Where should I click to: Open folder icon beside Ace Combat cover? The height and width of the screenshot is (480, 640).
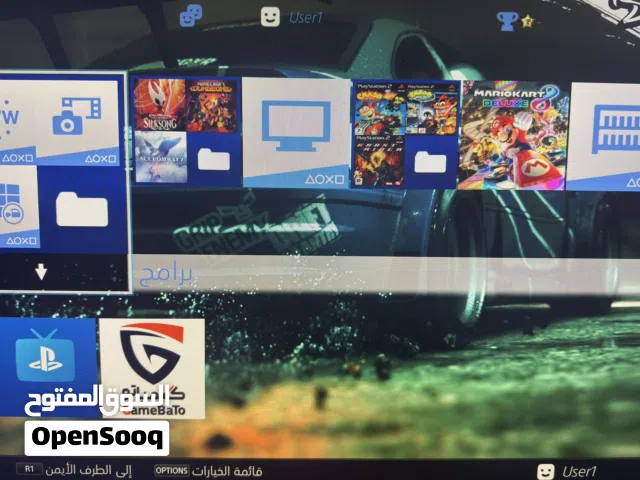tap(213, 159)
